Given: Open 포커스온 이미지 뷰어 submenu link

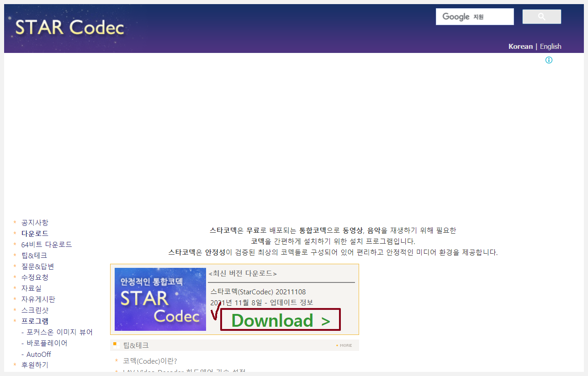Looking at the screenshot, I should 59,332.
